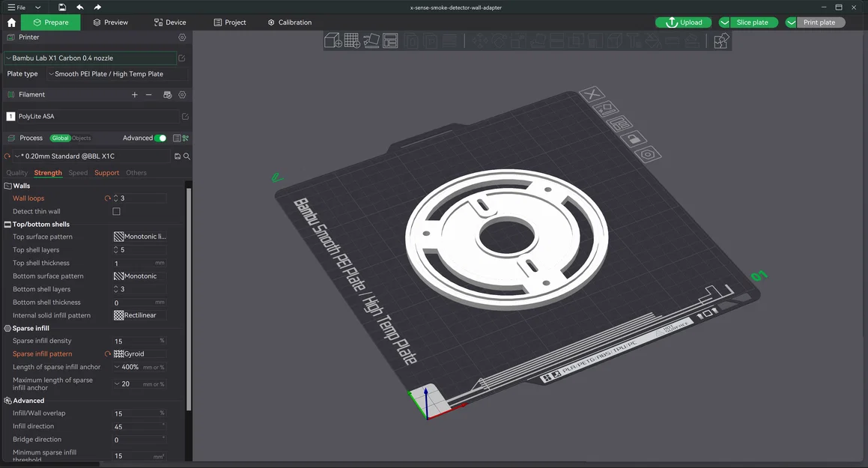Viewport: 868px width, 468px height.
Task: Open the printer preset dropdown
Action: [91, 58]
